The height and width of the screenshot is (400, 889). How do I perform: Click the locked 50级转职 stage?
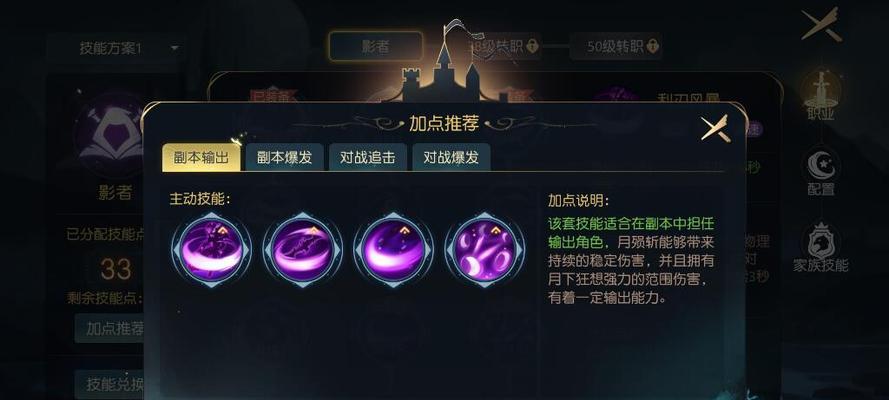click(616, 46)
